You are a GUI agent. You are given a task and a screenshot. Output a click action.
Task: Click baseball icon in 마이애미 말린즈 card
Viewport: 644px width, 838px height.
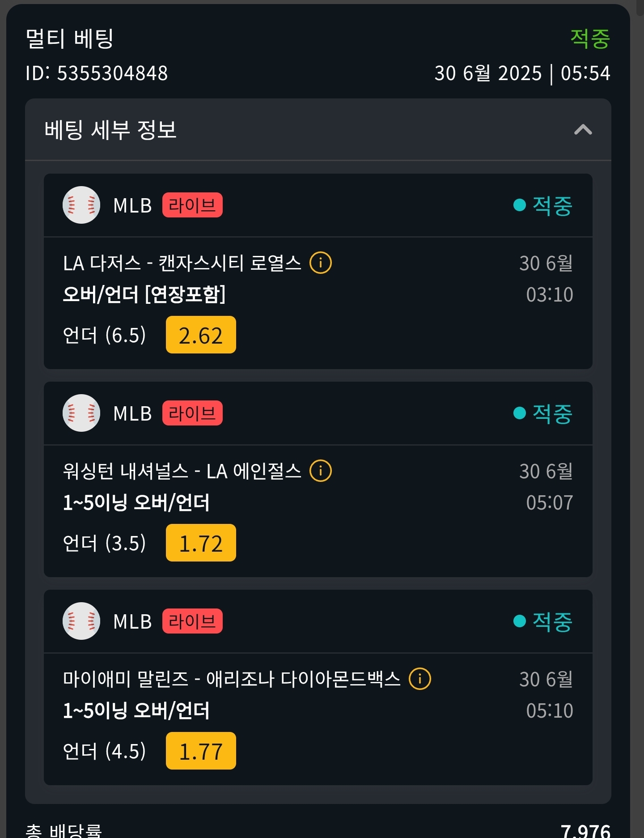pyautogui.click(x=81, y=621)
